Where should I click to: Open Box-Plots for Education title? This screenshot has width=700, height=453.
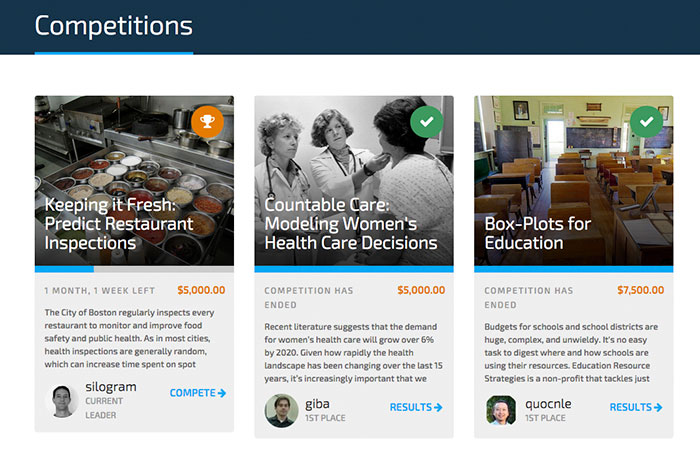point(537,233)
